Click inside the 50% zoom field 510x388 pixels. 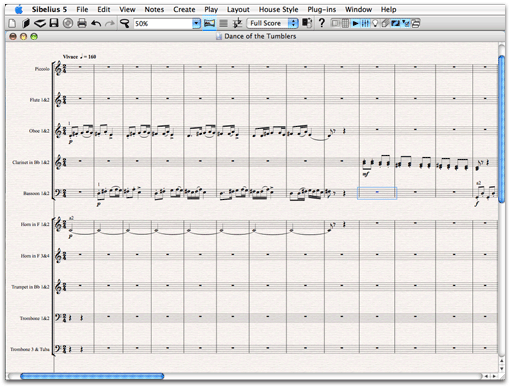point(163,23)
